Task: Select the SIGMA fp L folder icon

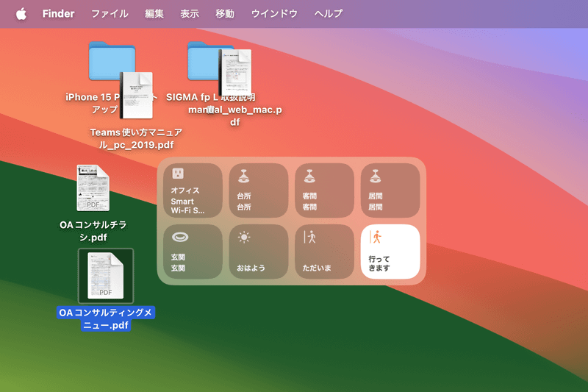Action: (204, 61)
